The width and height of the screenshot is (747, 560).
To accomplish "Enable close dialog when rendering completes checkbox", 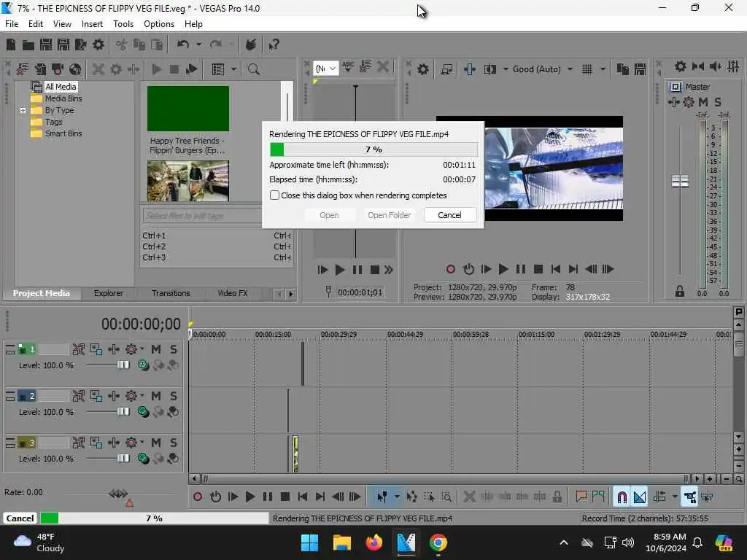I will click(x=274, y=195).
